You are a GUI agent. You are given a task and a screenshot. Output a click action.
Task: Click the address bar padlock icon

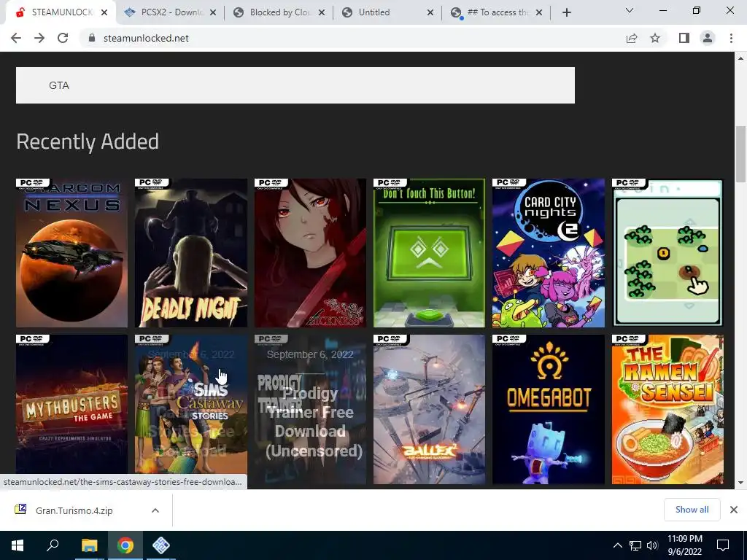click(x=92, y=38)
